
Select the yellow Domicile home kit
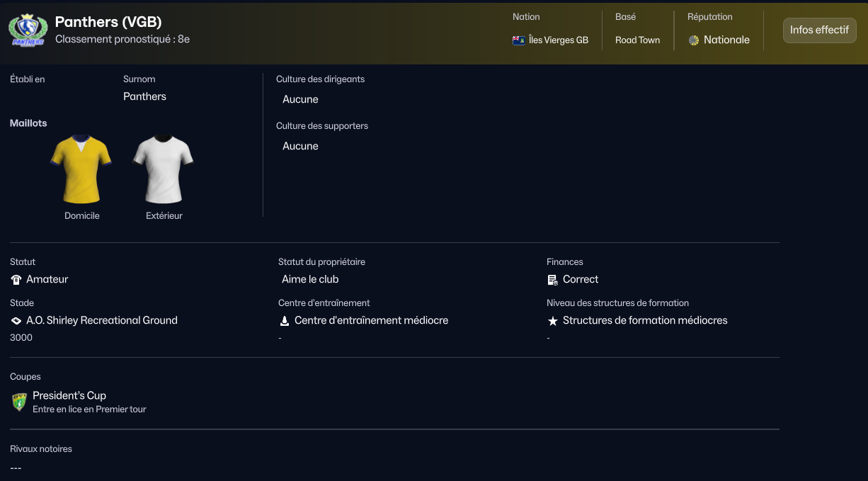point(81,169)
